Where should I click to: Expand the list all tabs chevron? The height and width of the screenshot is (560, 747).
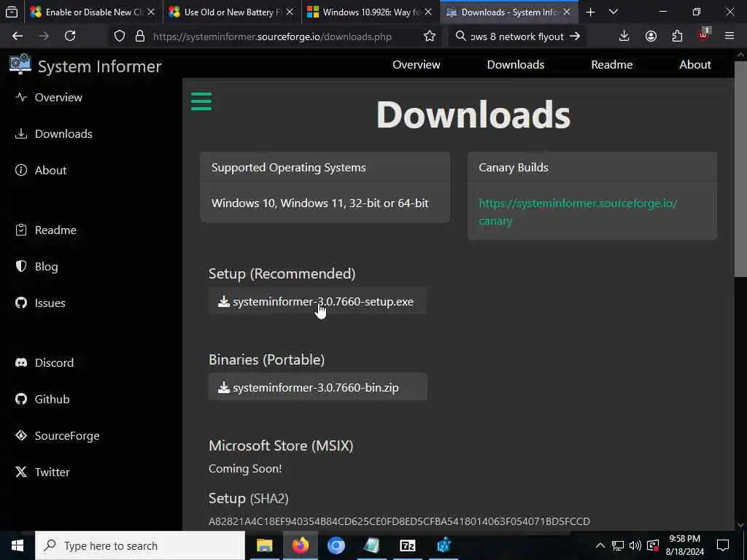coord(614,12)
